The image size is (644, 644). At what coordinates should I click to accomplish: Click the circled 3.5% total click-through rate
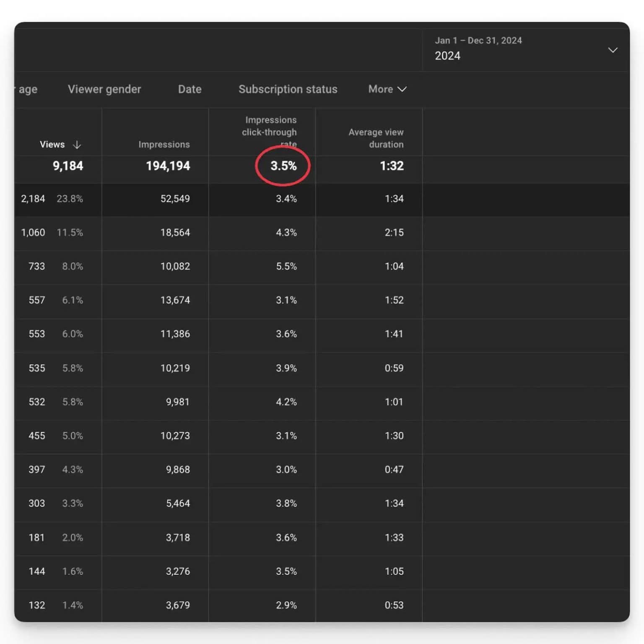283,166
